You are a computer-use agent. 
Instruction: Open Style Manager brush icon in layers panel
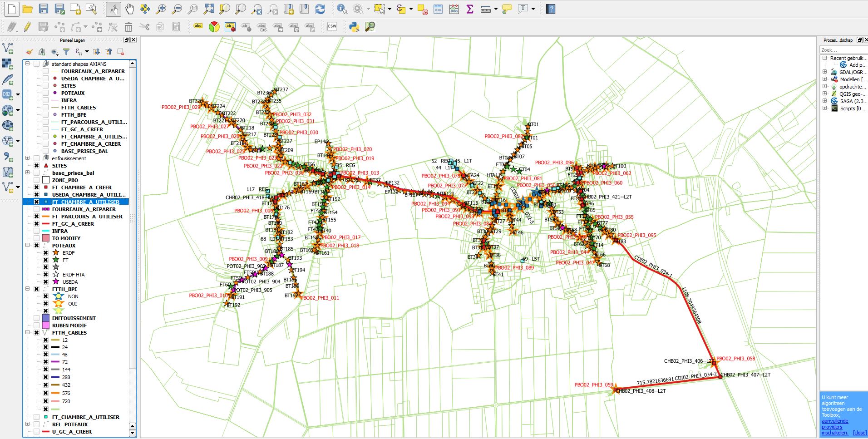pyautogui.click(x=30, y=52)
